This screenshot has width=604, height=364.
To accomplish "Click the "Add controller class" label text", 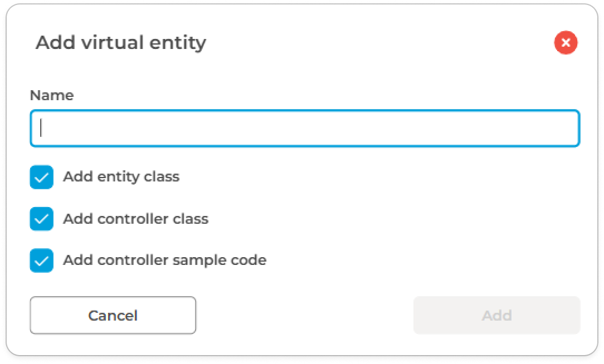I will [x=135, y=219].
